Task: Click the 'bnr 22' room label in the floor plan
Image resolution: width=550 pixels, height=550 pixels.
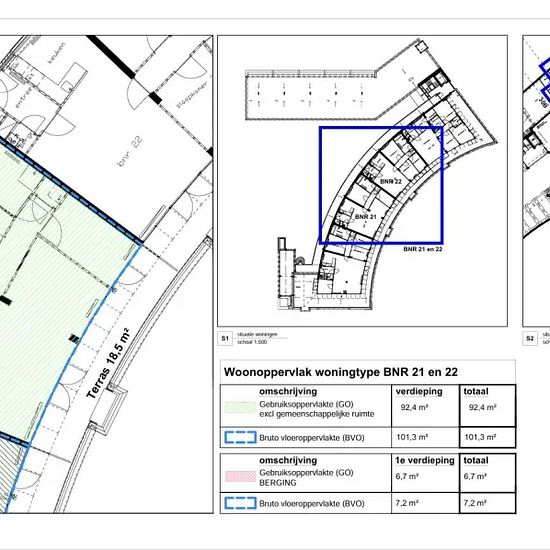Action: point(130,151)
